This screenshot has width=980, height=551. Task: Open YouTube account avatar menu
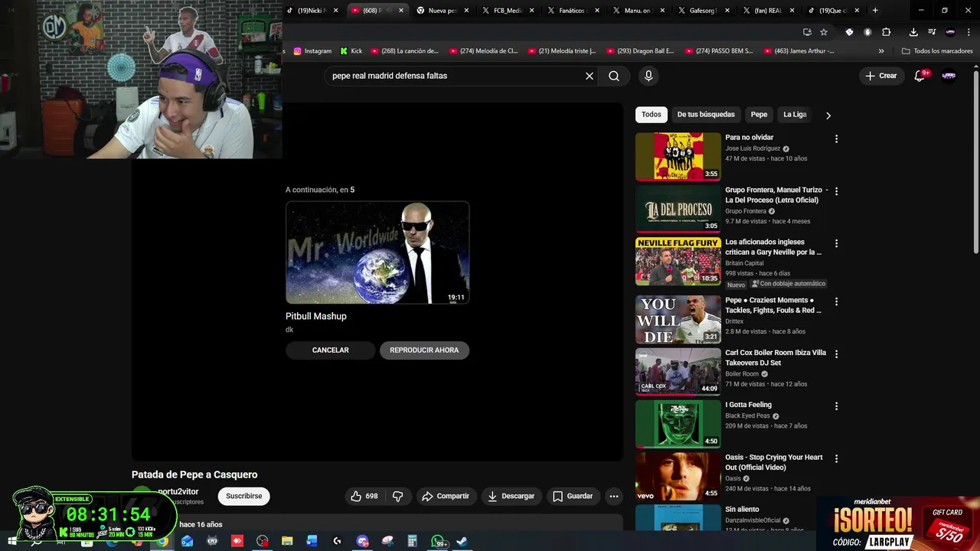point(949,76)
